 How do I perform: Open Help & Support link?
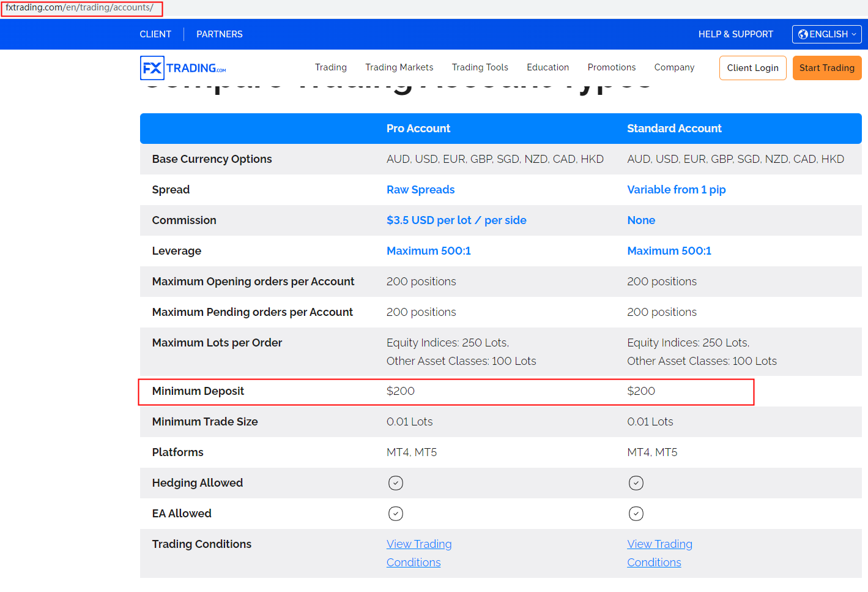click(x=735, y=34)
